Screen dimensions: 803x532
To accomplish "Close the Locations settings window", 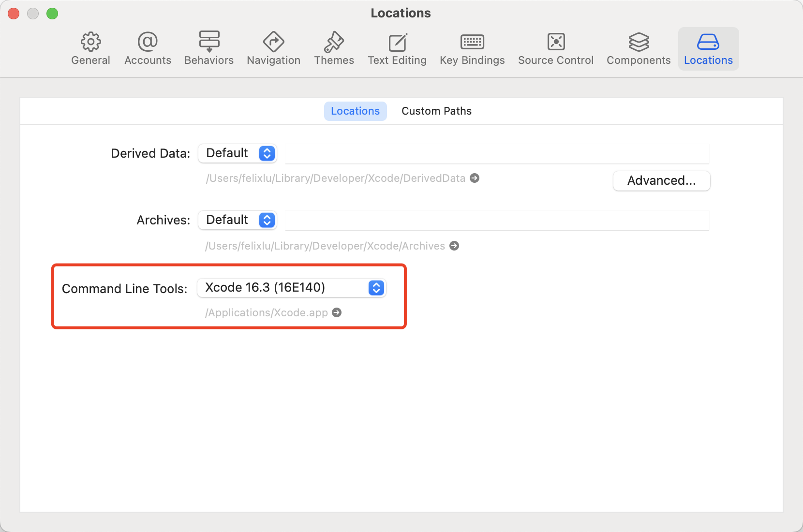I will tap(14, 14).
